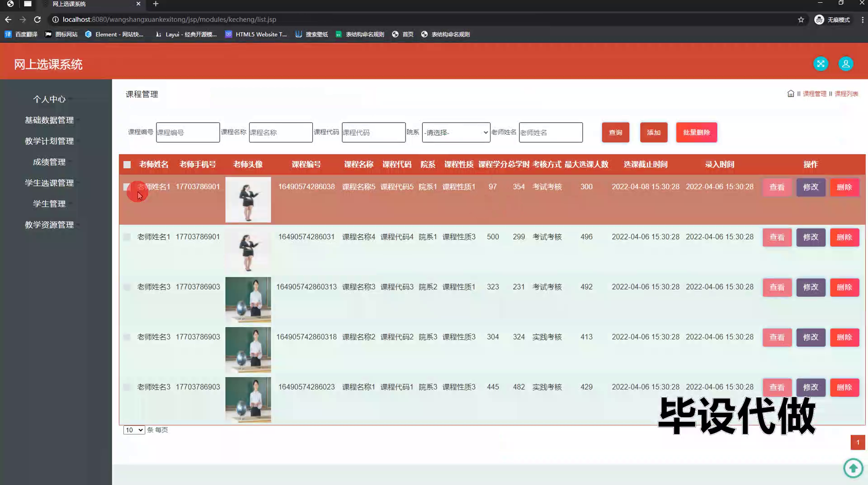This screenshot has height=485, width=868.
Task: Open a new browser tab
Action: pyautogui.click(x=156, y=4)
